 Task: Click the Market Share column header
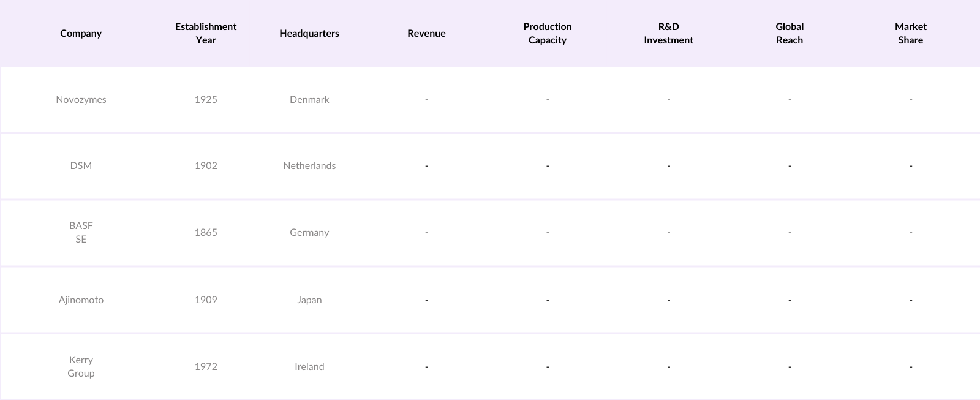[x=911, y=33]
